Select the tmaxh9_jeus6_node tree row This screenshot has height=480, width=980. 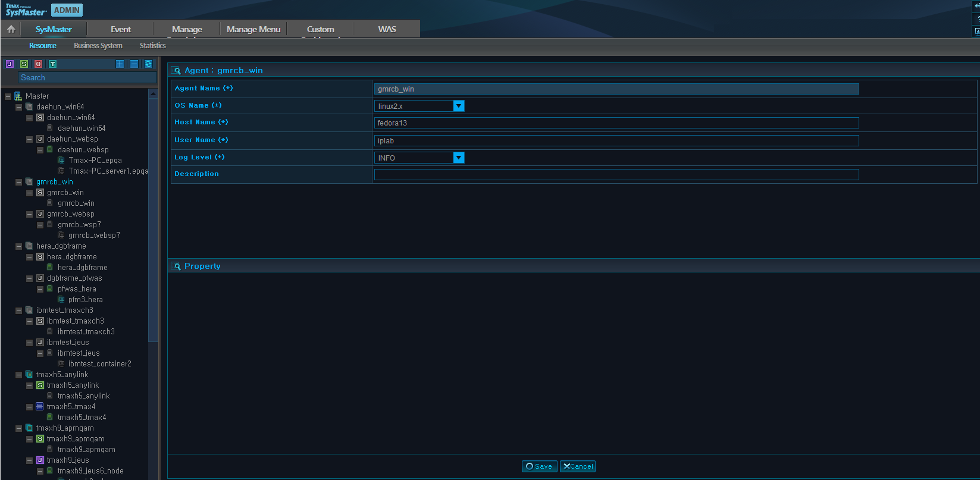pyautogui.click(x=90, y=471)
